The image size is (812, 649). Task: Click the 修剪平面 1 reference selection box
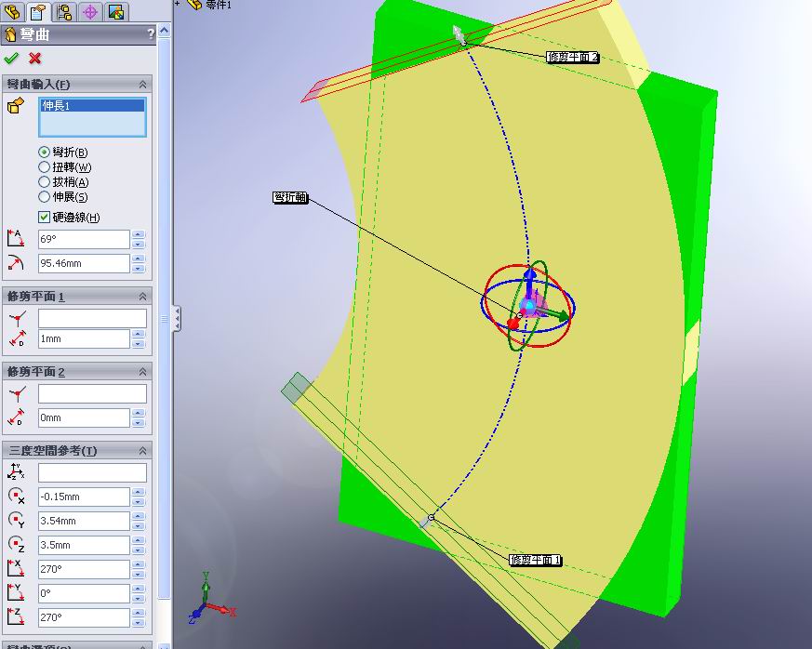(92, 318)
